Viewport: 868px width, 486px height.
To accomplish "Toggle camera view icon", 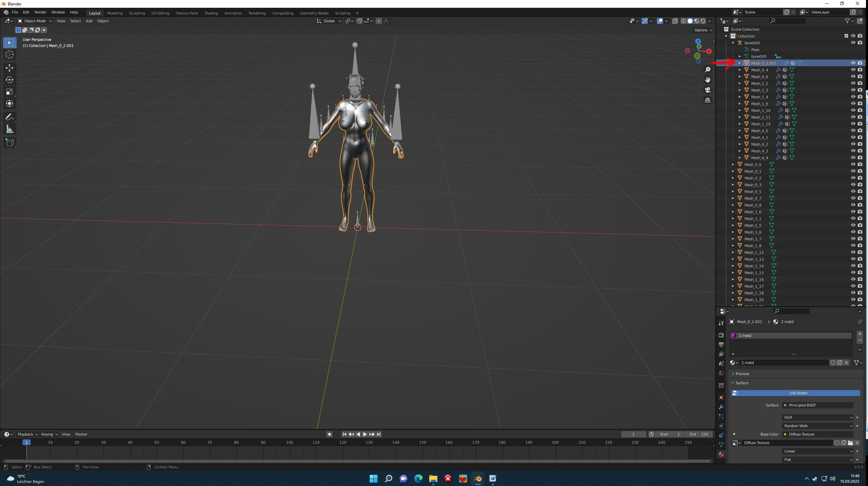I will [x=708, y=90].
